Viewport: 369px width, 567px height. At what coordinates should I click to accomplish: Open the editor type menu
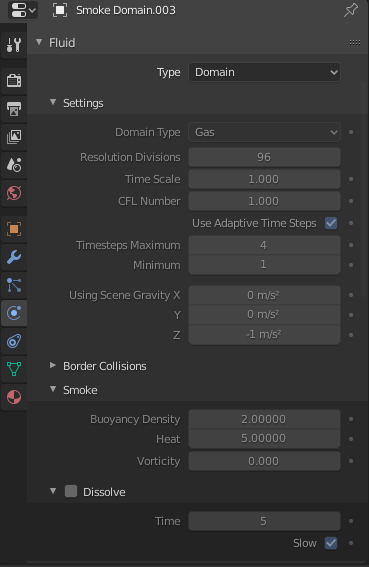point(23,10)
